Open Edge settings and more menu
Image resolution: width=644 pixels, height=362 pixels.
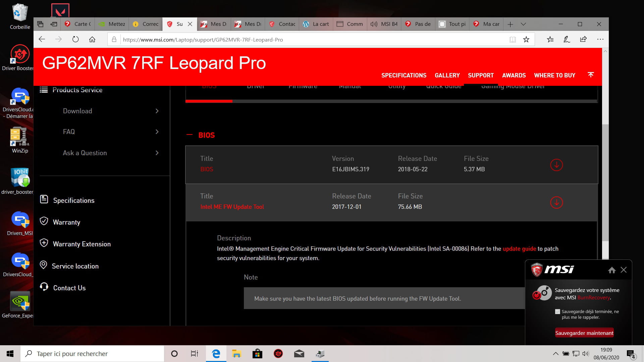[x=600, y=40]
